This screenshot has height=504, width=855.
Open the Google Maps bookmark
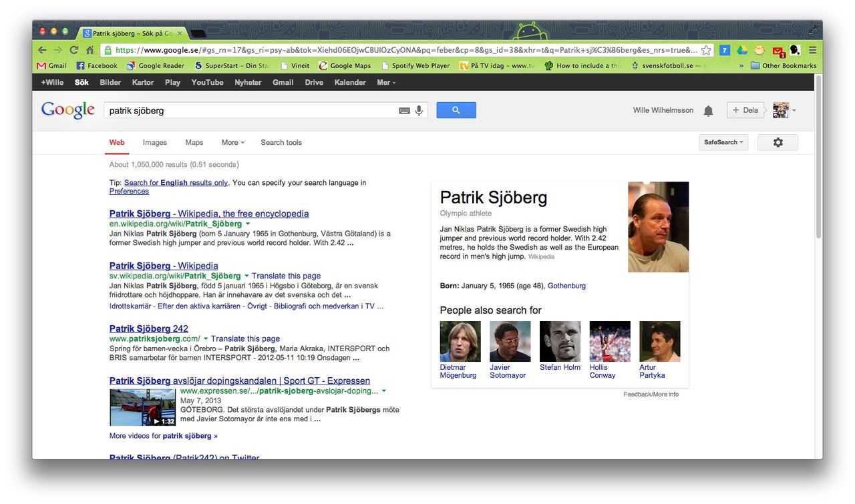click(345, 65)
